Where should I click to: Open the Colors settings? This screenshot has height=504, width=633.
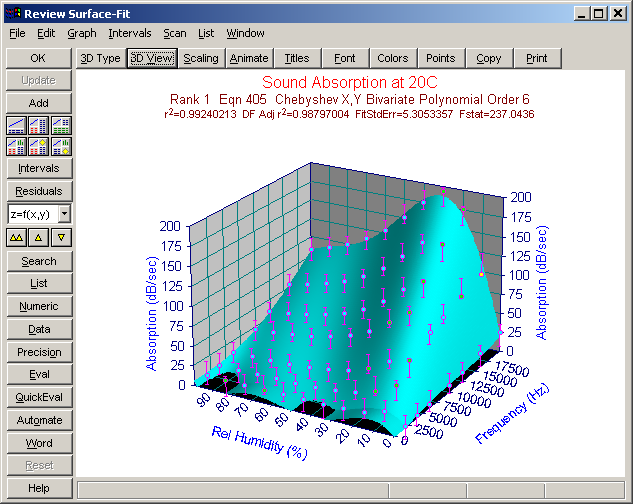[x=393, y=58]
